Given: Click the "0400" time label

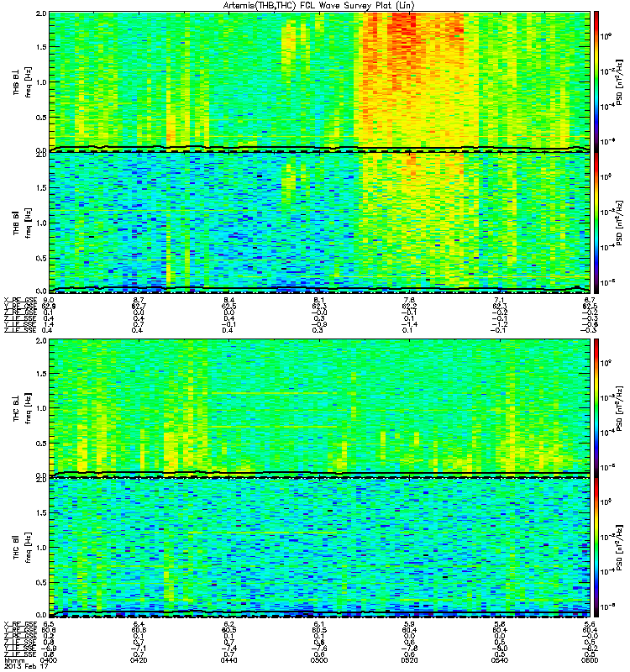Looking at the screenshot, I should [50, 660].
